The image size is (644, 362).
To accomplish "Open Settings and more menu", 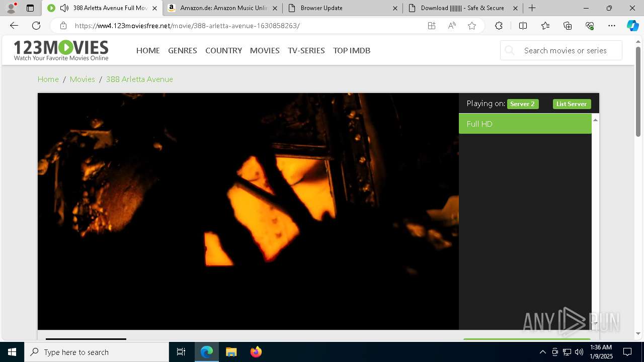I will 612,26.
